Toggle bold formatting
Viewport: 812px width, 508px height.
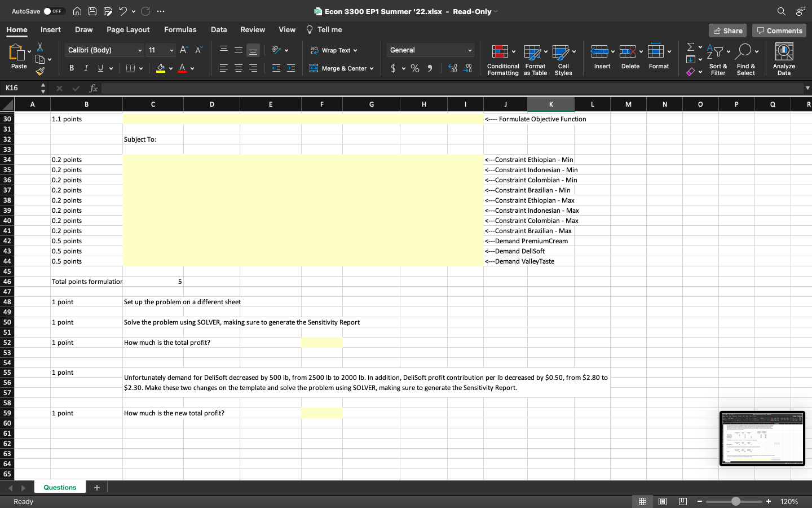point(71,68)
